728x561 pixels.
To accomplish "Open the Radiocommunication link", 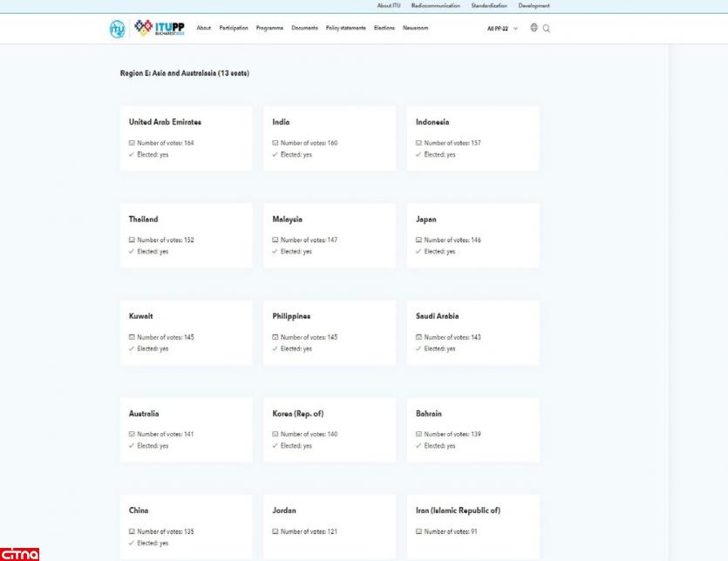I will (435, 6).
